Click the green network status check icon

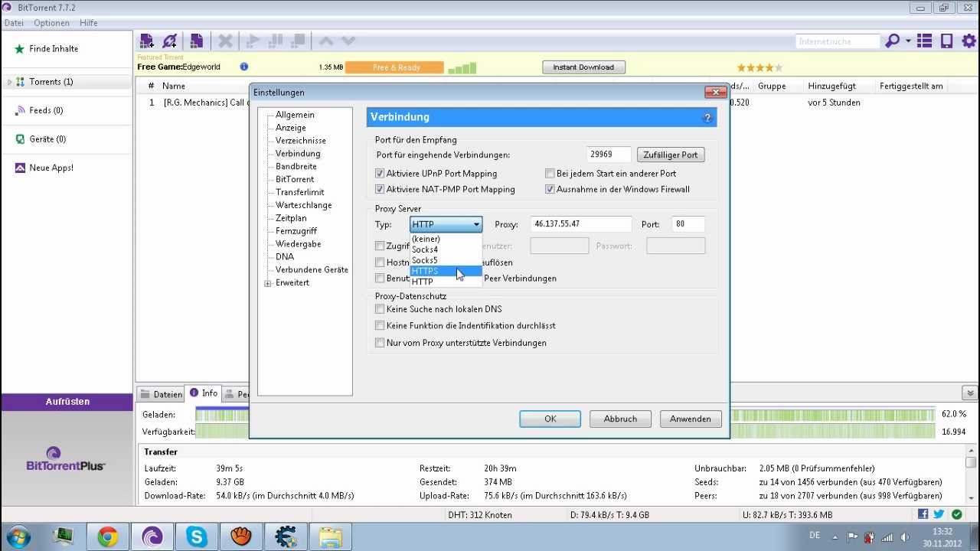point(957,514)
